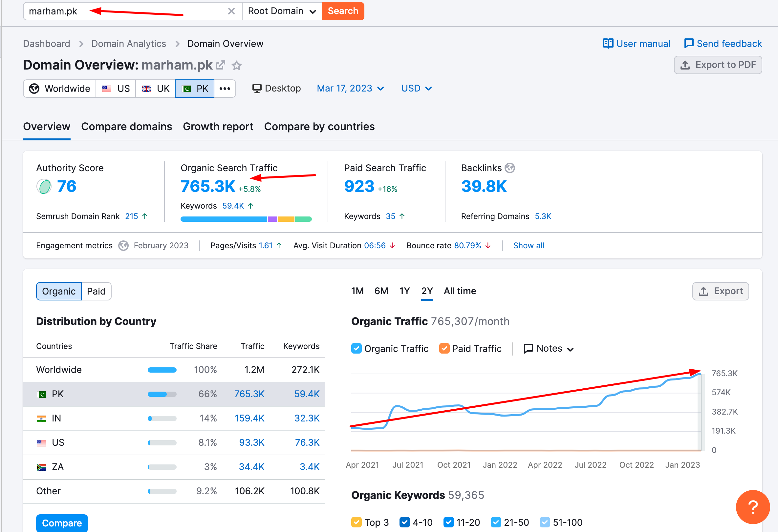Click the PK flag in country table
778x532 pixels.
(x=41, y=394)
